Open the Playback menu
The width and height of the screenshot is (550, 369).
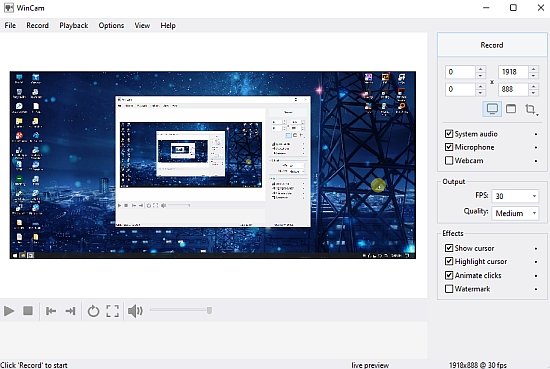click(x=74, y=25)
